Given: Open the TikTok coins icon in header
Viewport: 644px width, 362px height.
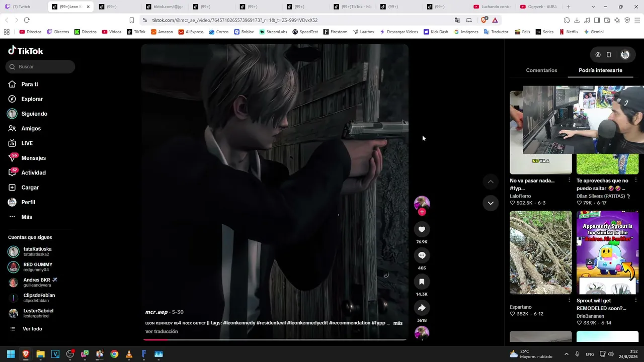Looking at the screenshot, I should point(598,54).
